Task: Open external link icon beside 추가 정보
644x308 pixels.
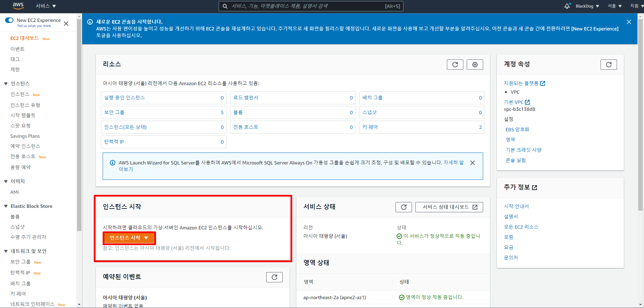Action: pos(534,187)
